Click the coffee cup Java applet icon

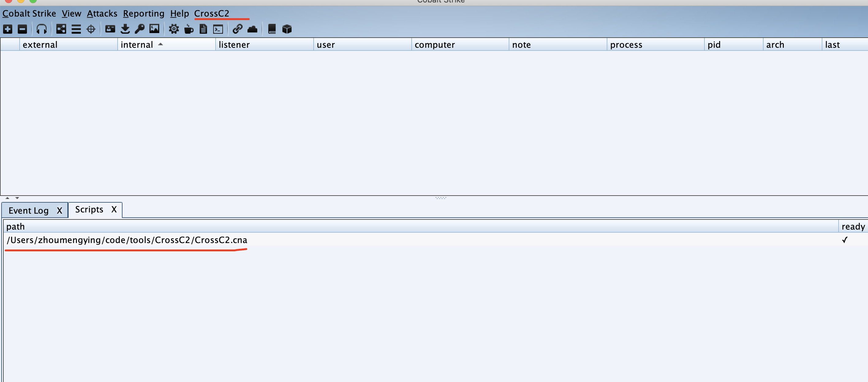(189, 29)
